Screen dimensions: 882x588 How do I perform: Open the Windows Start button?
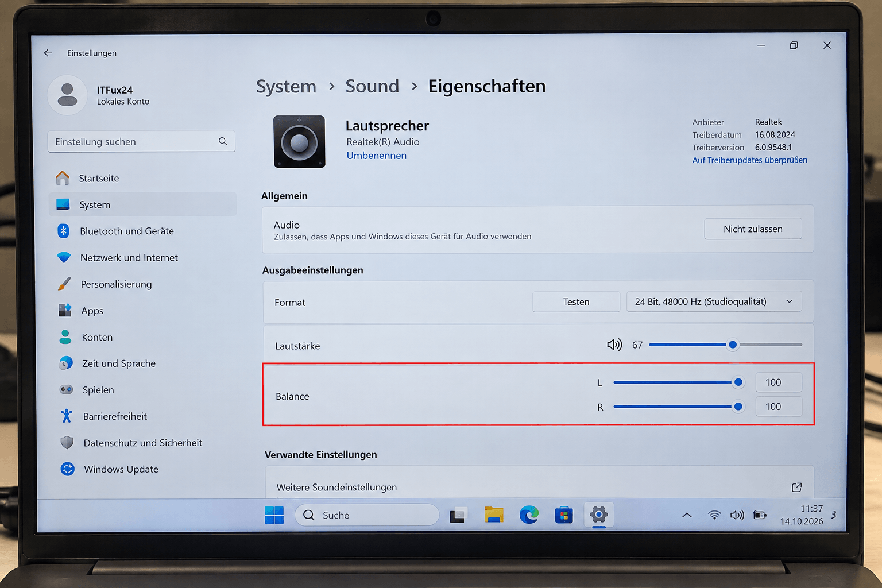click(x=274, y=515)
